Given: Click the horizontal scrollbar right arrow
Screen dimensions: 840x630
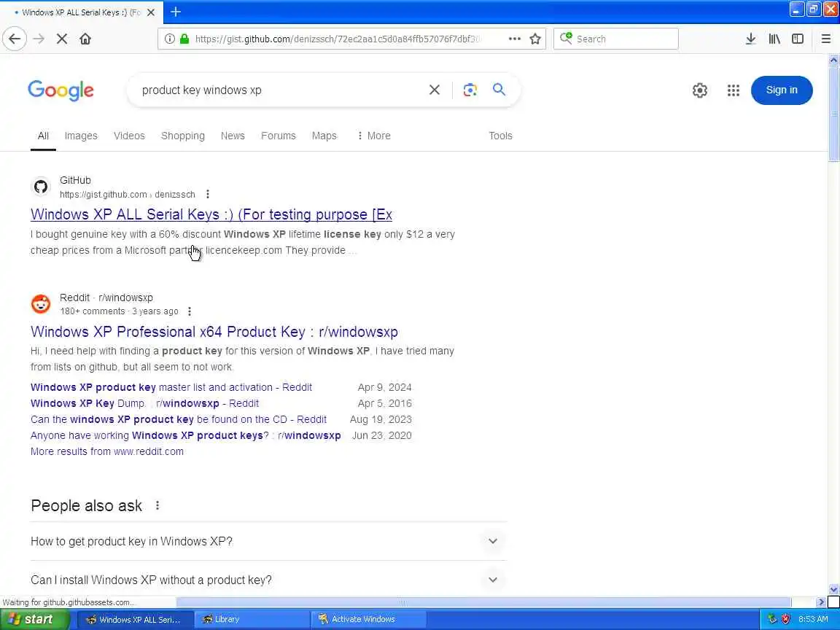Looking at the screenshot, I should click(x=821, y=602).
